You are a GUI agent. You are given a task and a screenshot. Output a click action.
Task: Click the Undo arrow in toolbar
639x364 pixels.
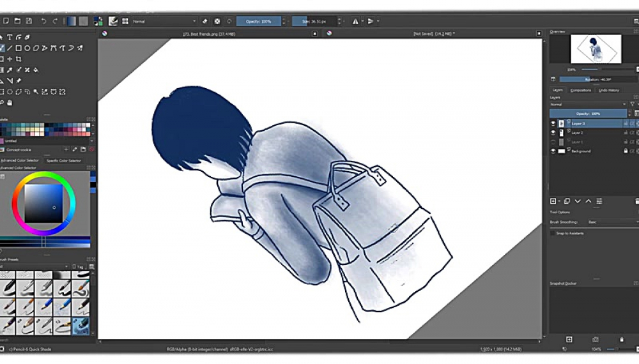tap(43, 21)
